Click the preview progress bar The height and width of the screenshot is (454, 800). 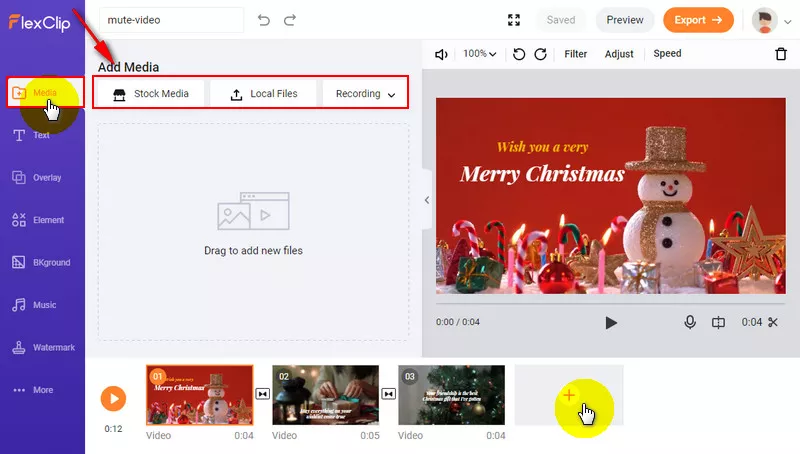(x=610, y=304)
